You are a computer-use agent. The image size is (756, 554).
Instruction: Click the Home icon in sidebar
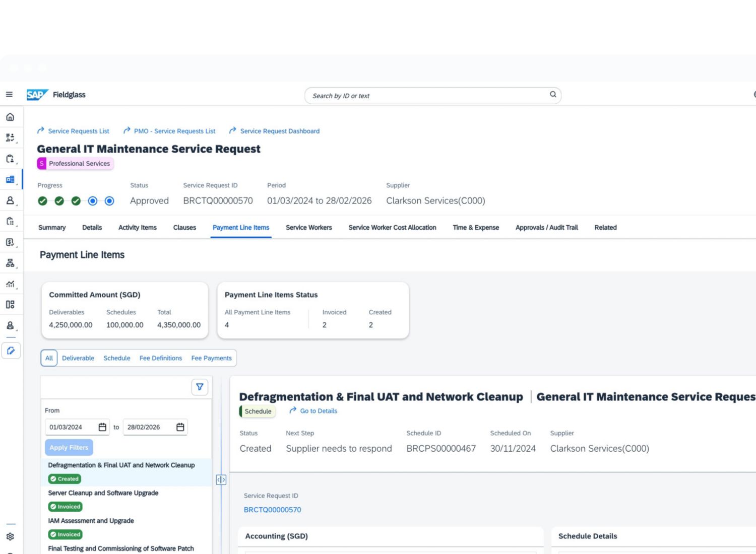(10, 117)
